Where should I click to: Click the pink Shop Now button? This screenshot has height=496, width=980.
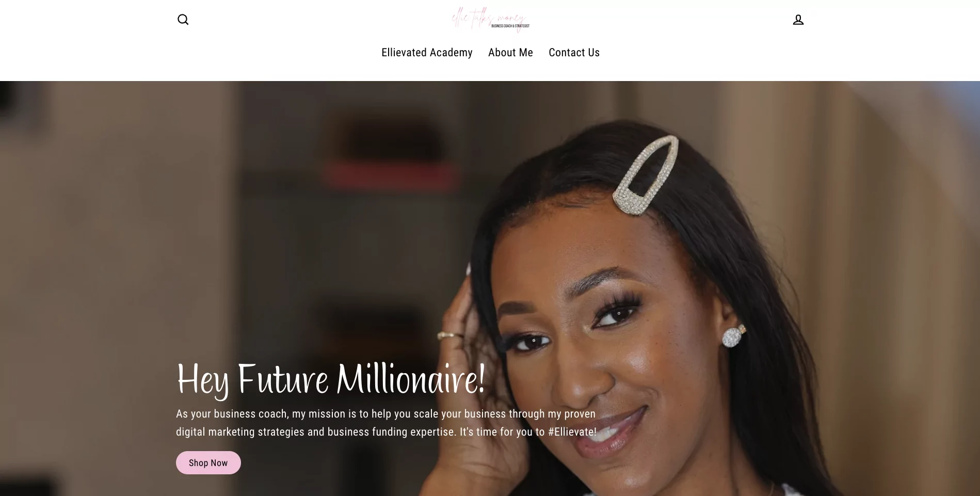tap(208, 463)
